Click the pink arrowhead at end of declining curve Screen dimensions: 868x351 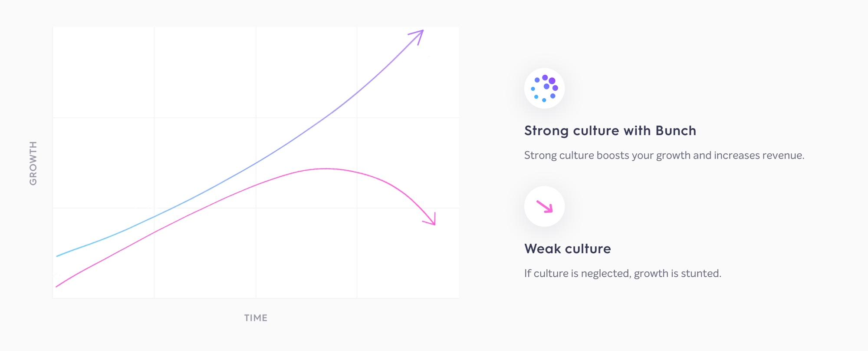[x=430, y=219]
